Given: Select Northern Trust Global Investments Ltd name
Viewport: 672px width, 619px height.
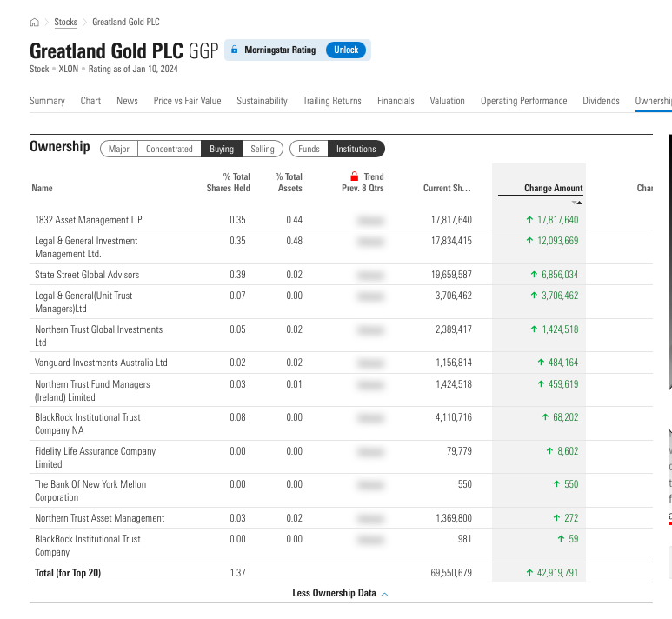Looking at the screenshot, I should coord(98,336).
